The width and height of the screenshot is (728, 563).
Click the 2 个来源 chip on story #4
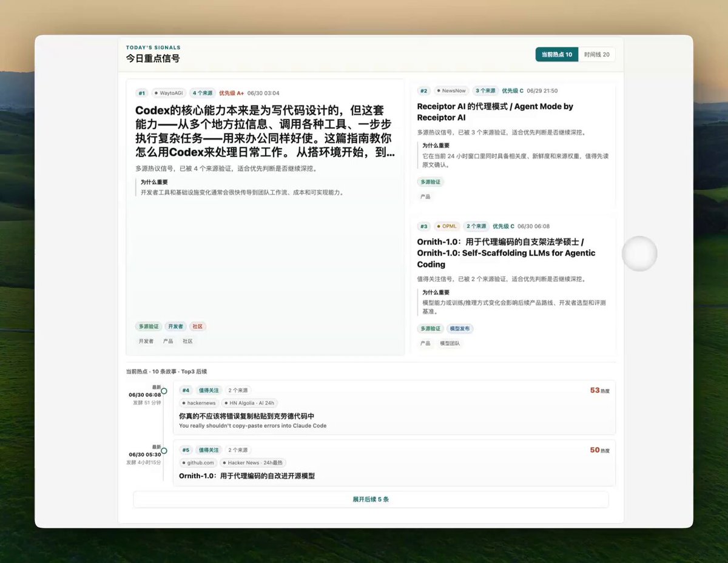238,390
